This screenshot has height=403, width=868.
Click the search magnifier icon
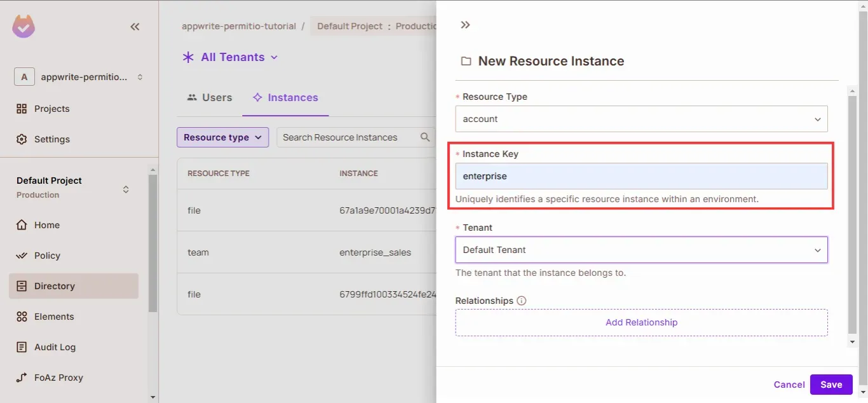(425, 137)
